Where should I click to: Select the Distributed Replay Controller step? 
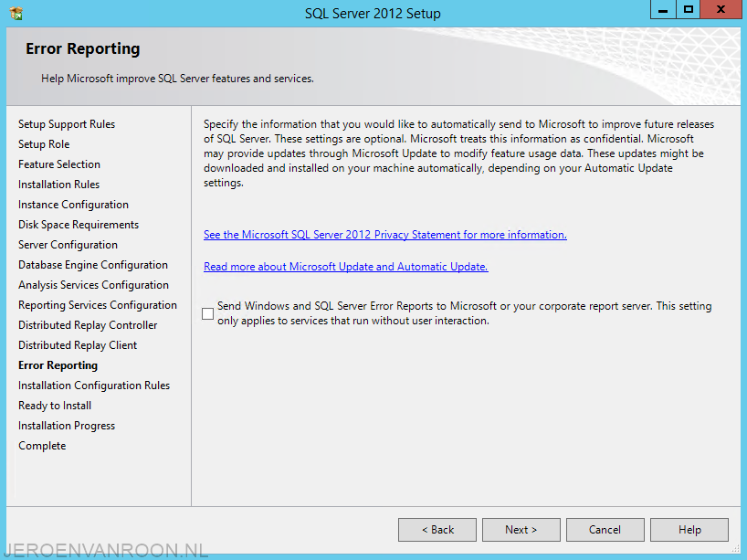coord(88,325)
